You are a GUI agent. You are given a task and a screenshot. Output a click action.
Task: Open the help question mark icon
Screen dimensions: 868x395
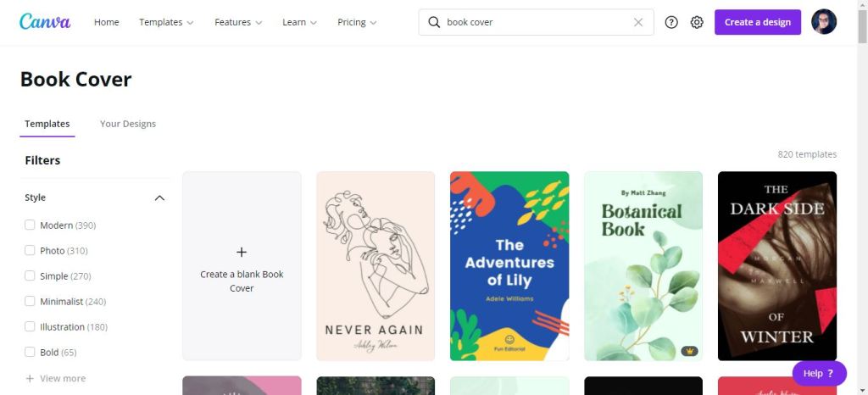click(671, 22)
